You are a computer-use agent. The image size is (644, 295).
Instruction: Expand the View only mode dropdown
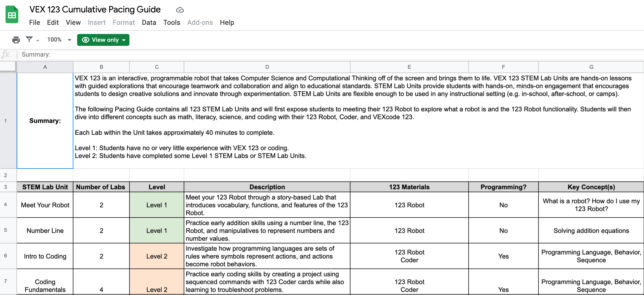(124, 40)
